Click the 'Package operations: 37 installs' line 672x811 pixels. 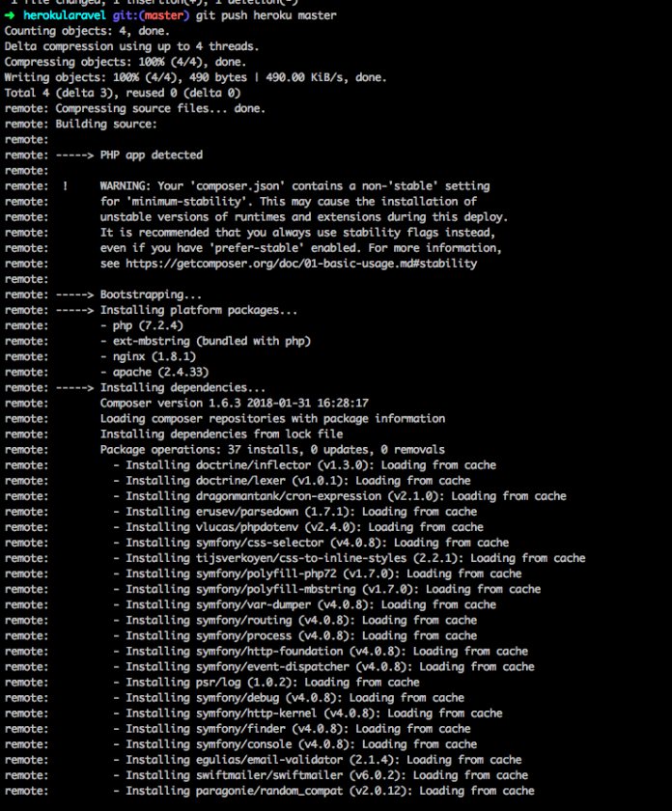[272, 449]
